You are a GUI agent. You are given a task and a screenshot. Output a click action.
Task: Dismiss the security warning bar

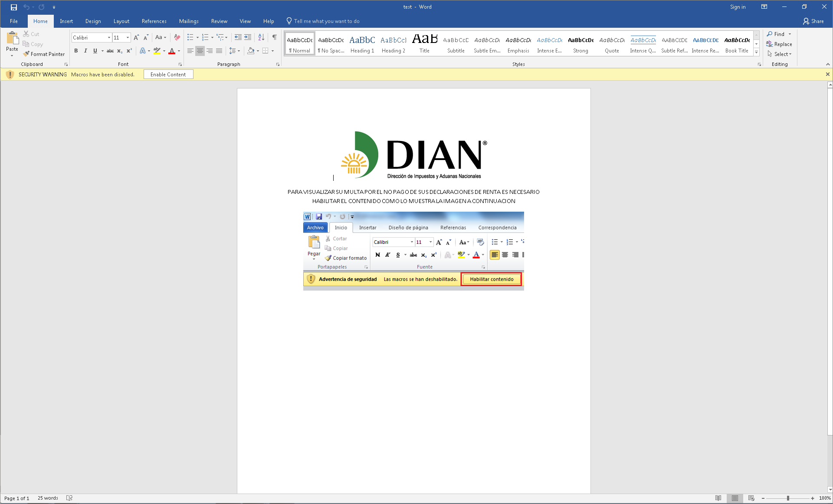coord(828,74)
